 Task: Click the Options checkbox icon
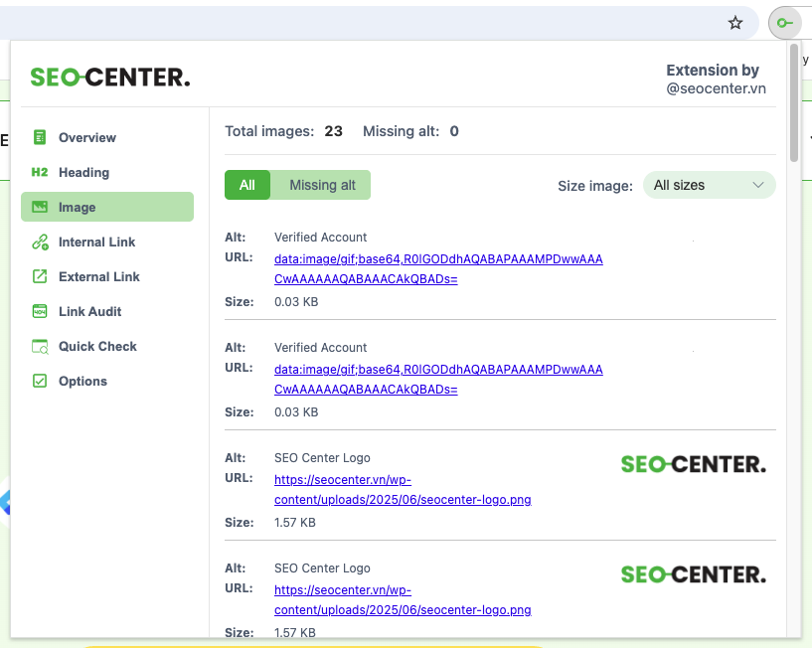coord(40,381)
